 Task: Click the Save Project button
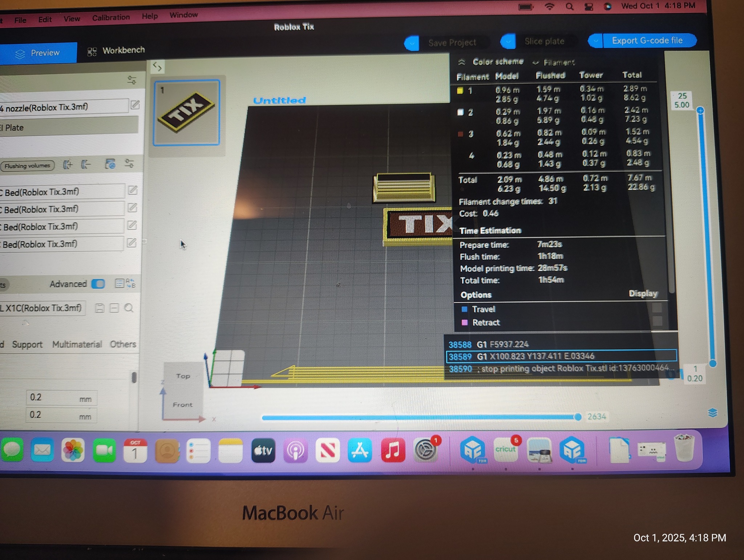click(x=452, y=43)
